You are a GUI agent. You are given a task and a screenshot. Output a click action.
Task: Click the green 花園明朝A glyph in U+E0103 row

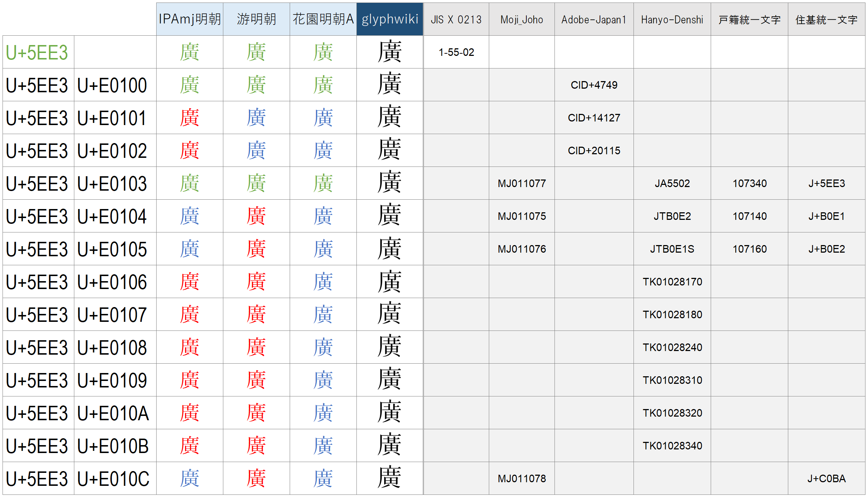tap(323, 183)
